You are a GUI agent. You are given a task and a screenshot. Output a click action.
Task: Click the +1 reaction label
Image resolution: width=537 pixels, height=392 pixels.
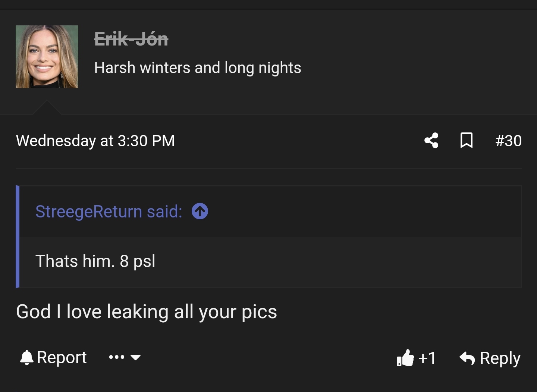[427, 358]
